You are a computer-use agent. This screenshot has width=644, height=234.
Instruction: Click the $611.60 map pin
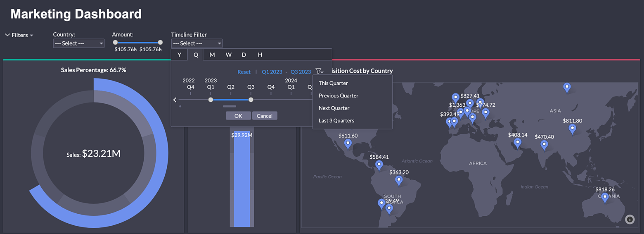point(348,143)
